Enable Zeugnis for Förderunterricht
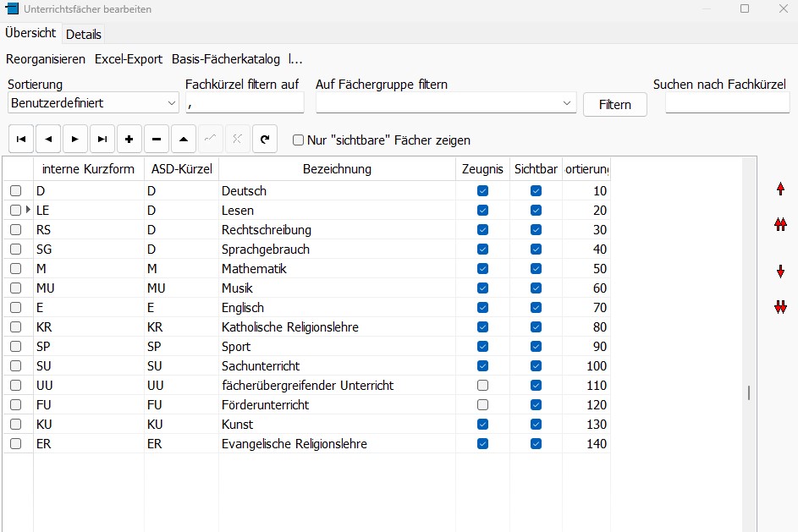This screenshot has height=532, width=798. point(482,405)
